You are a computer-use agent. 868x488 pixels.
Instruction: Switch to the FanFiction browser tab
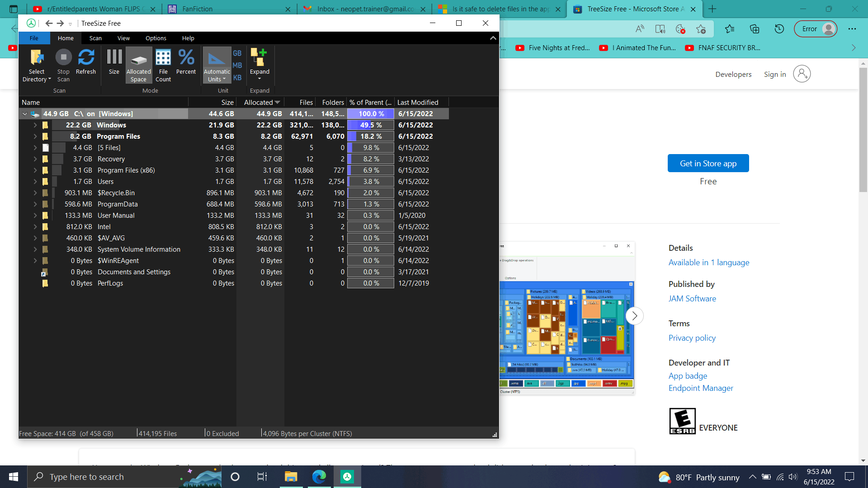(229, 9)
